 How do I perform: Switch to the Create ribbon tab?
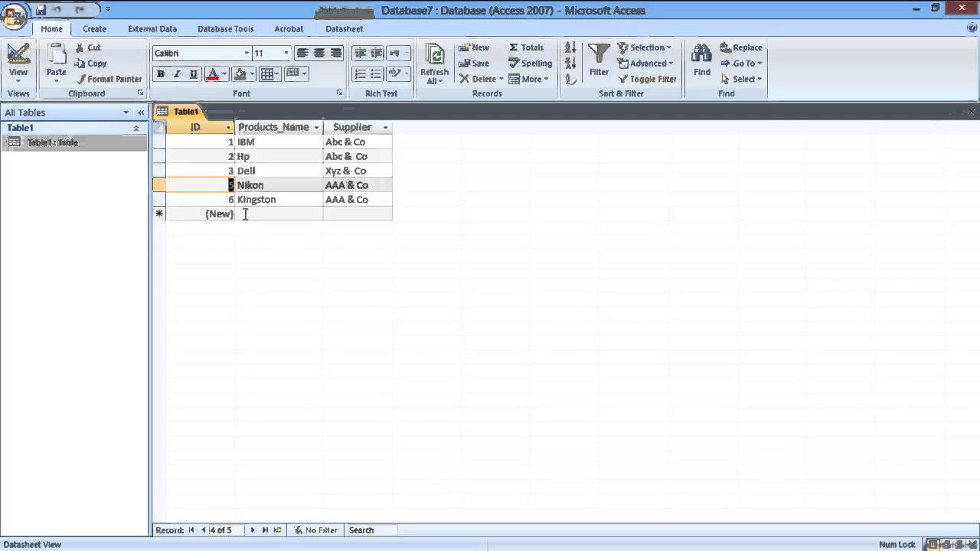[x=94, y=29]
